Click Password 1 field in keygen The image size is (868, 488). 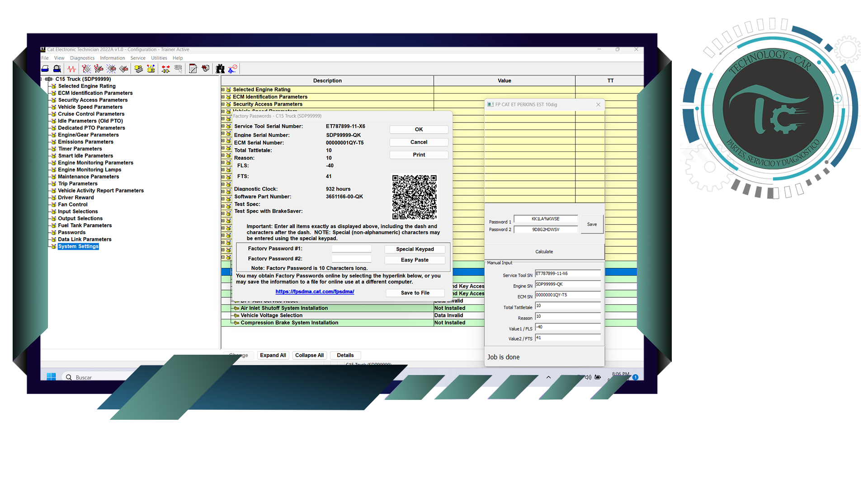click(546, 219)
